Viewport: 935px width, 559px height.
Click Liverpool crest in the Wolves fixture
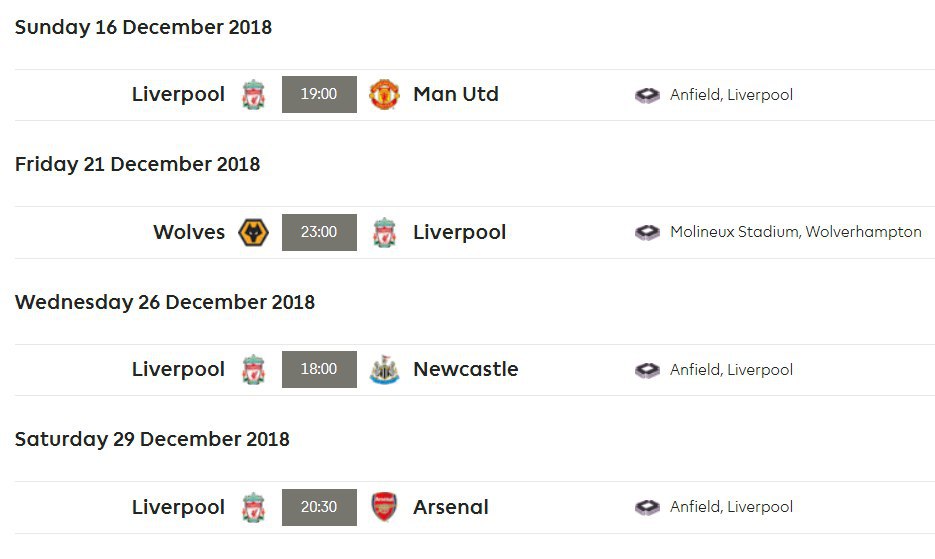coord(384,232)
